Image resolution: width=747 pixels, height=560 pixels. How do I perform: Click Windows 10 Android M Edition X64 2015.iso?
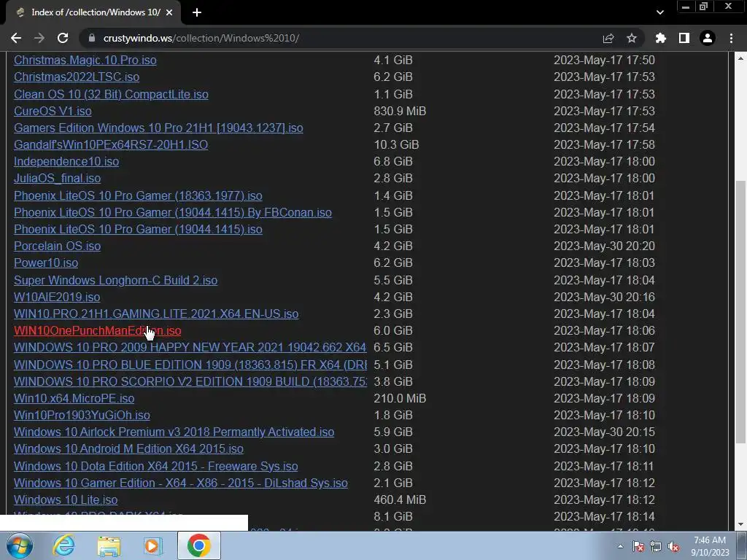(128, 448)
